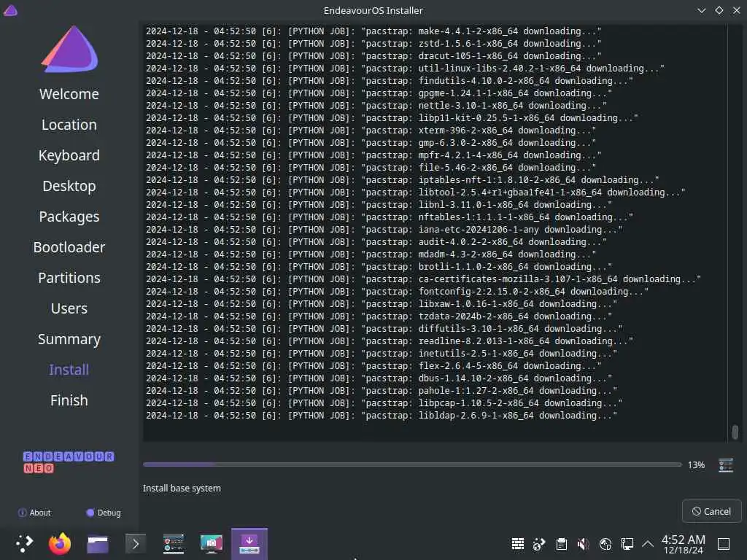Open the Konsole terminal icon
Screen dimensions: 747x560
135,544
